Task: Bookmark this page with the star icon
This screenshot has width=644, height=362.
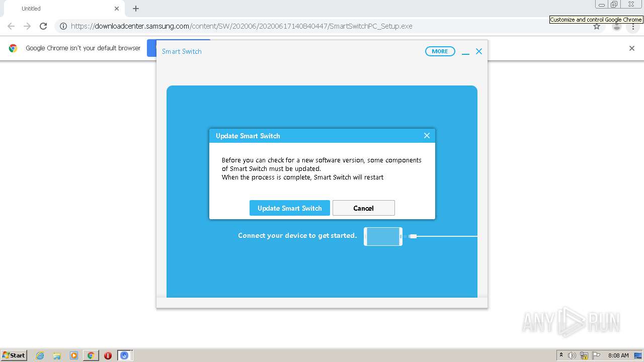Action: coord(597,27)
